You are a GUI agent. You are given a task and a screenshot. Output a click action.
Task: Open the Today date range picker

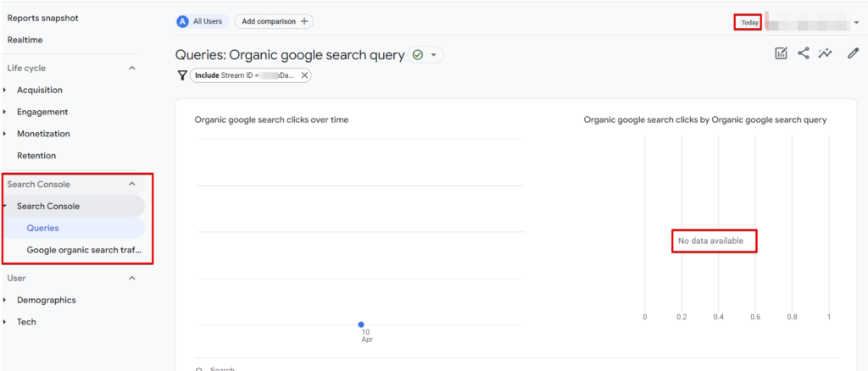pyautogui.click(x=750, y=23)
